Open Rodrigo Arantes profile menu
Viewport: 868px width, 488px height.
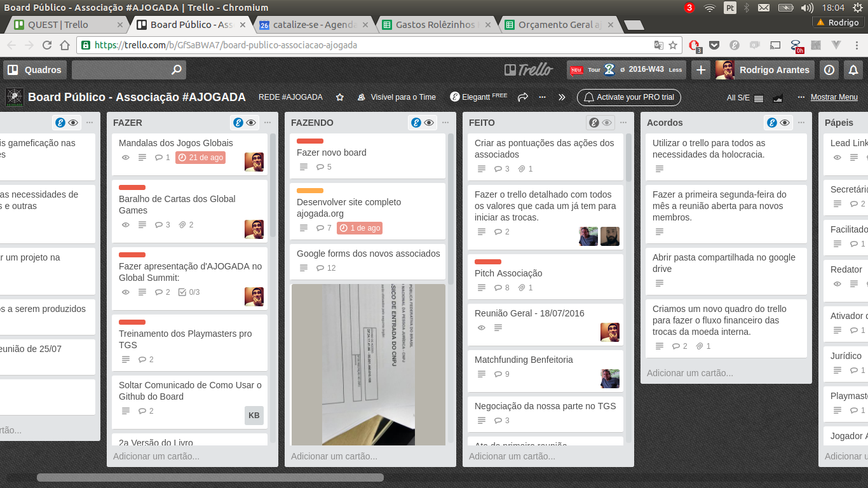pos(764,70)
